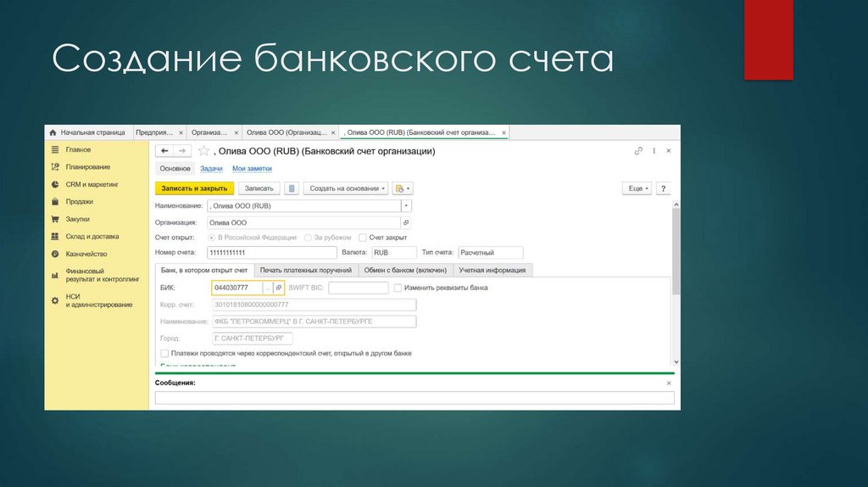The image size is (868, 487).
Task: Click the vertical scrollbar thumb of the form
Action: coord(676,251)
